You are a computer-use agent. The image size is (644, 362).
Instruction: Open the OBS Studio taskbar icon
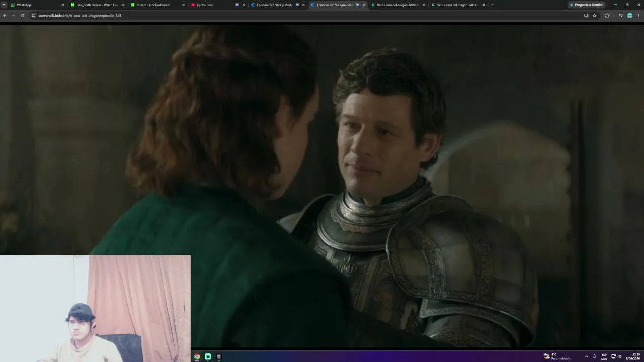(x=219, y=356)
